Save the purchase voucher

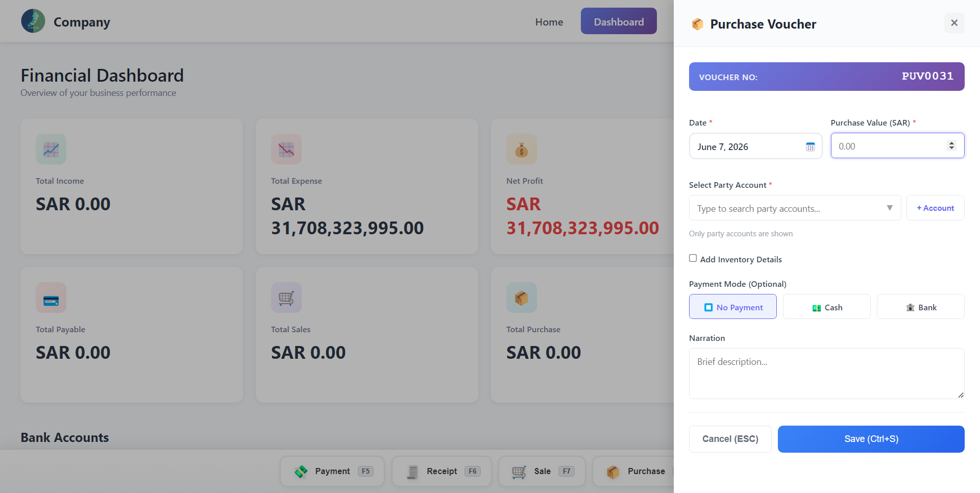coord(871,439)
